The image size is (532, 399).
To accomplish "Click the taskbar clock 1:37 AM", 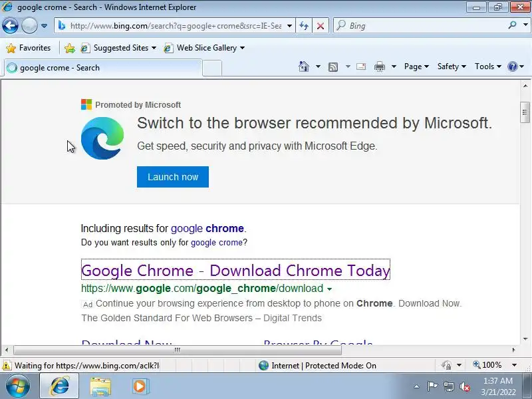I will (x=497, y=381).
